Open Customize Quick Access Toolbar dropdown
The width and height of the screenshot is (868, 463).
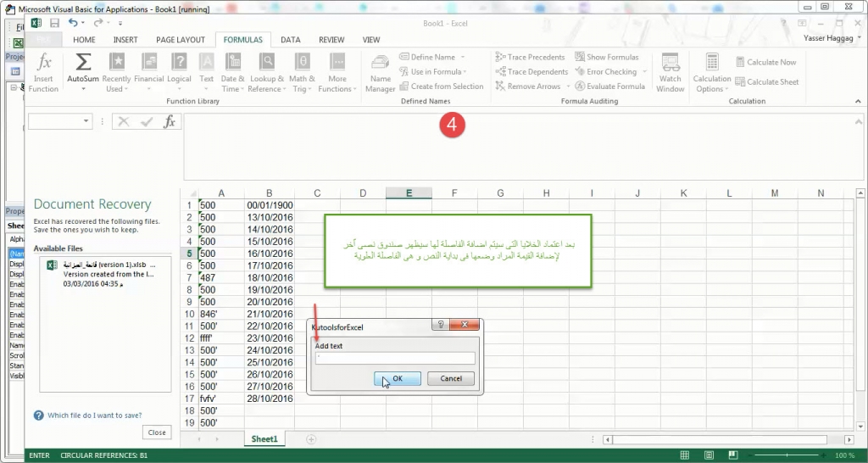[120, 23]
